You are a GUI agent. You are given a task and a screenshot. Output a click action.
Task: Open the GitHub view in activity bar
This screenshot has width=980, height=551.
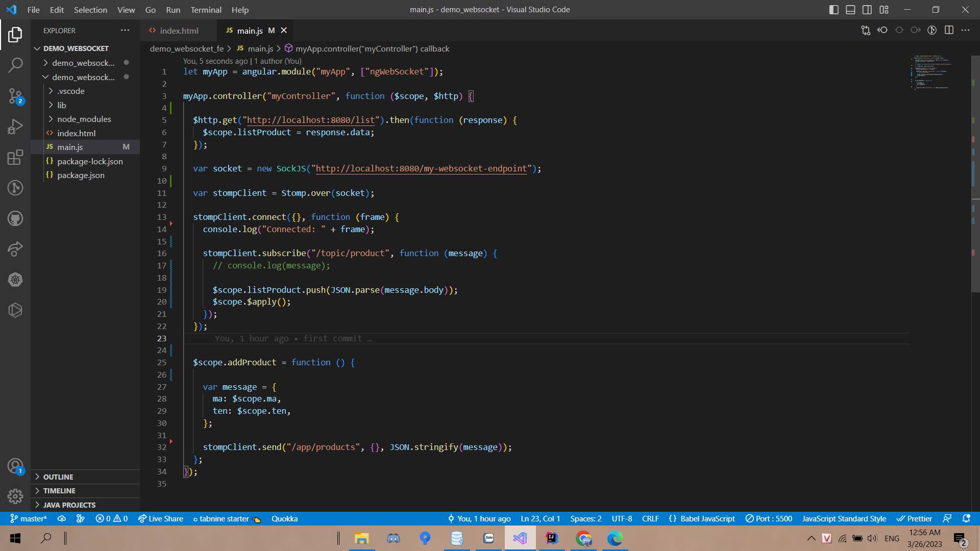(x=15, y=218)
